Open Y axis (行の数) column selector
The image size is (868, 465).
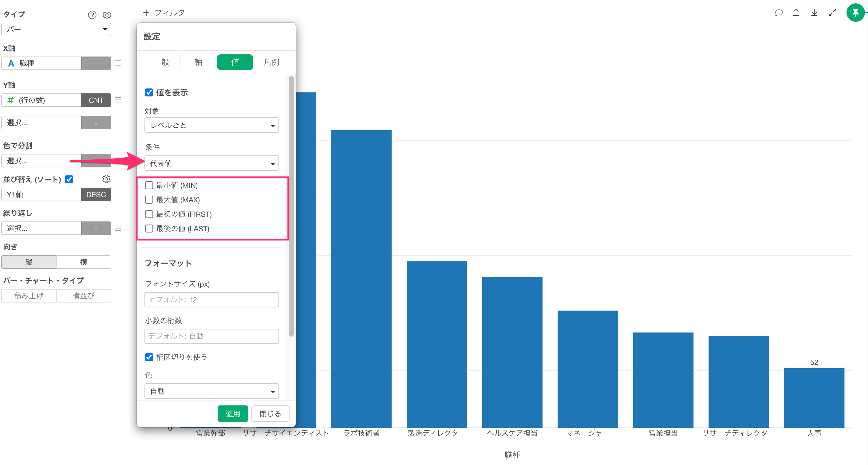(41, 100)
